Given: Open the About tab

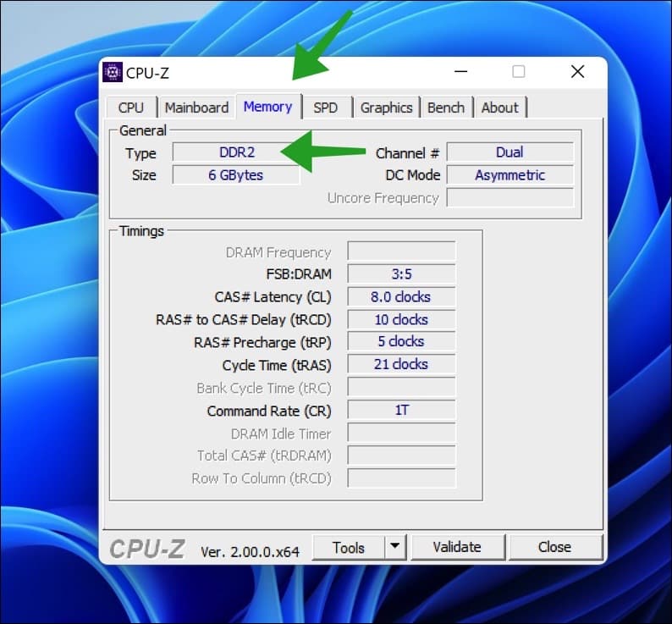Looking at the screenshot, I should click(x=500, y=108).
